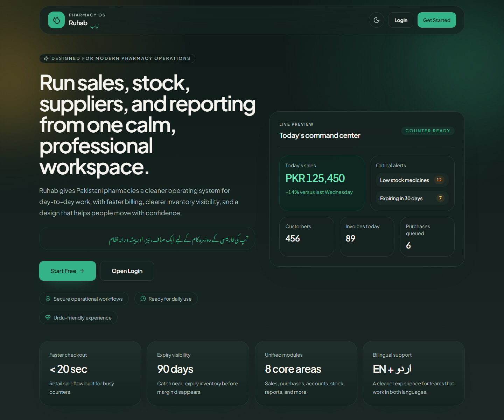Click the heart icon beside Urdu-friendly experience
Viewport: 504px width, 420px height.
[x=48, y=317]
